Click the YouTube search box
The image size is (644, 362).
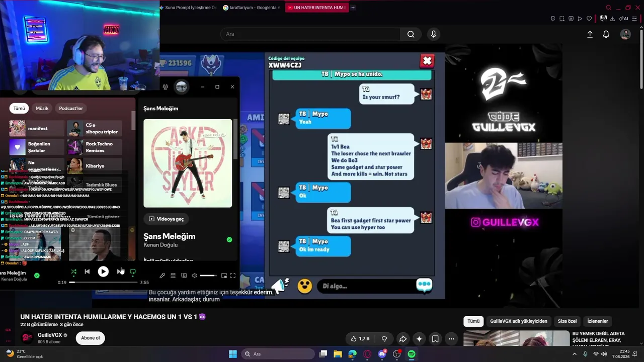pyautogui.click(x=310, y=34)
